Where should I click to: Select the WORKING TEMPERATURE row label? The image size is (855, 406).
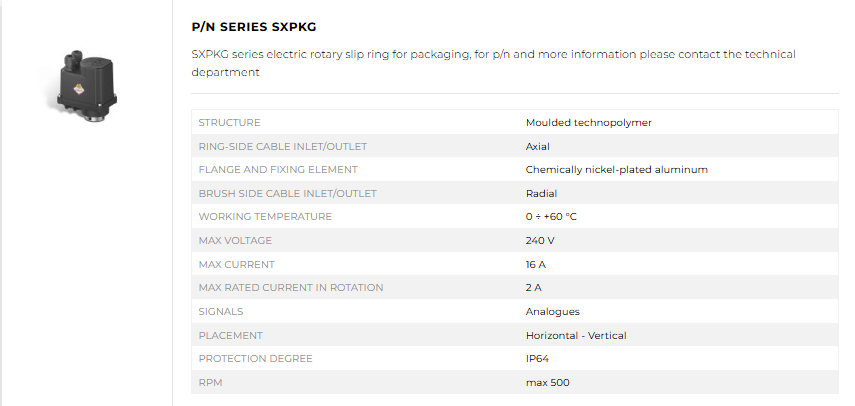pyautogui.click(x=265, y=216)
